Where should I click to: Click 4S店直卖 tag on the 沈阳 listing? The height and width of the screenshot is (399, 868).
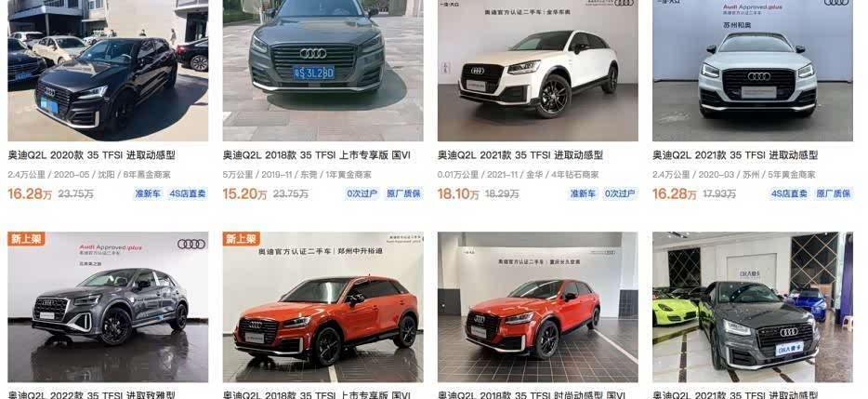pos(187,194)
